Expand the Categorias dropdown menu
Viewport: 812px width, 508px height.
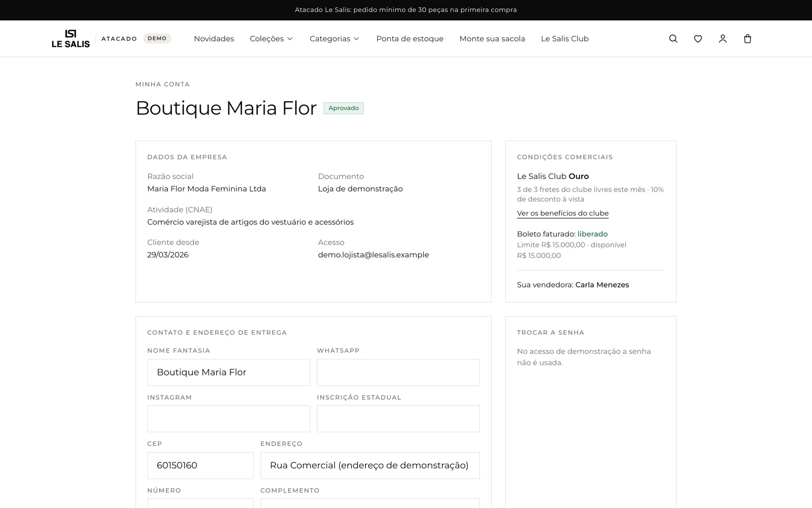[334, 39]
